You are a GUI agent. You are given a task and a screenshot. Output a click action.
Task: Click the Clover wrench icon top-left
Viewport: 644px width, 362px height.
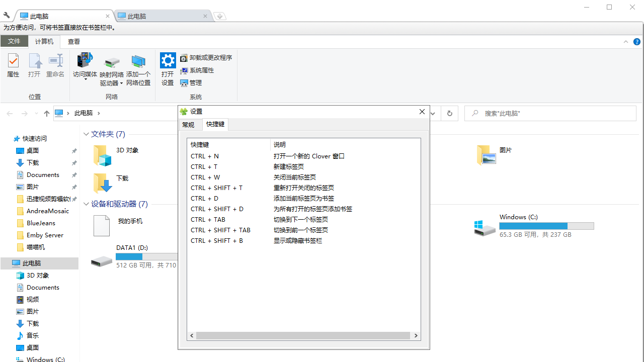click(x=7, y=16)
